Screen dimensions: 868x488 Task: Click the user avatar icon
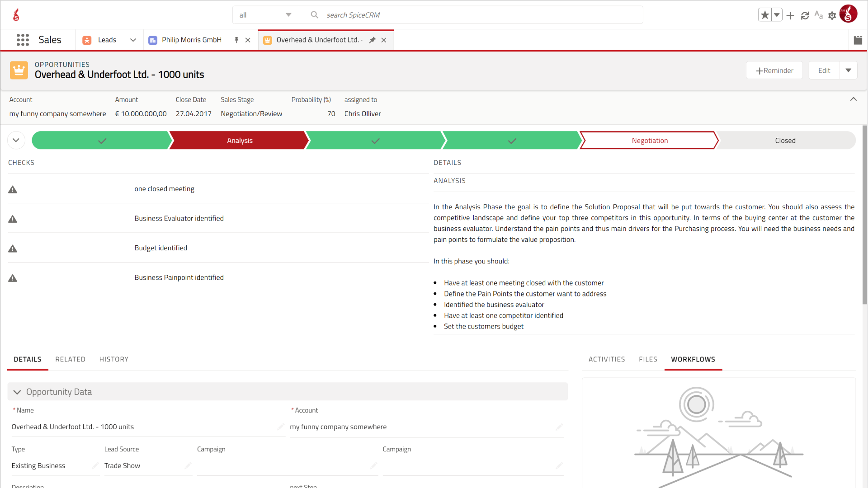[848, 14]
